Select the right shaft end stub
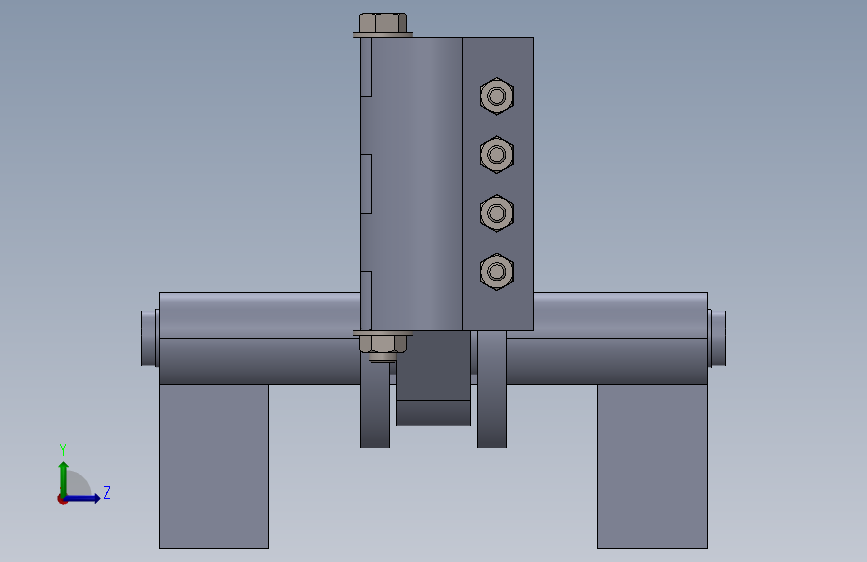 coord(717,338)
